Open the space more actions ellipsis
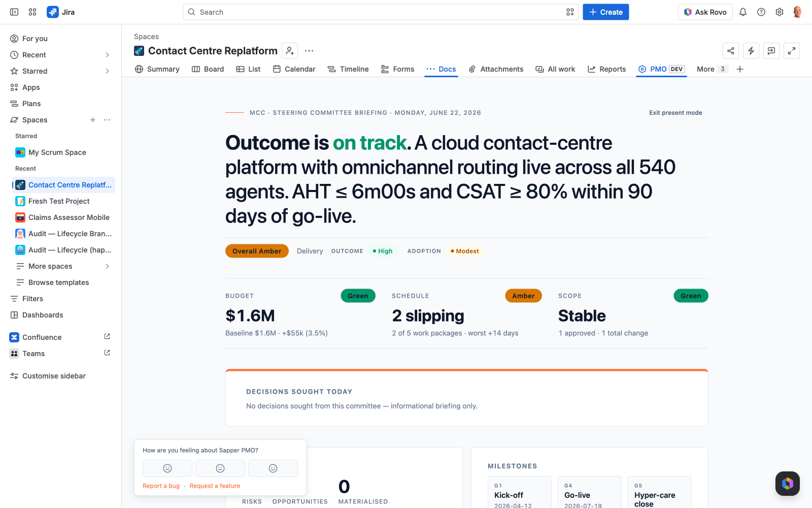Image resolution: width=812 pixels, height=508 pixels. coord(309,51)
